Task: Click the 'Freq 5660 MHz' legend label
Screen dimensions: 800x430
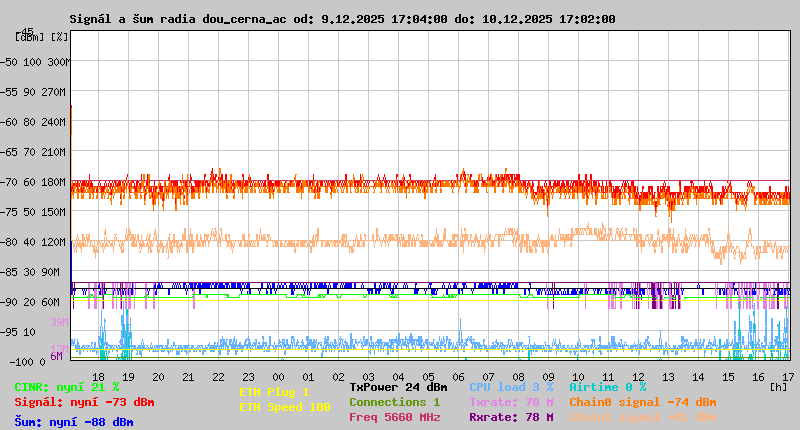Action: (x=395, y=417)
